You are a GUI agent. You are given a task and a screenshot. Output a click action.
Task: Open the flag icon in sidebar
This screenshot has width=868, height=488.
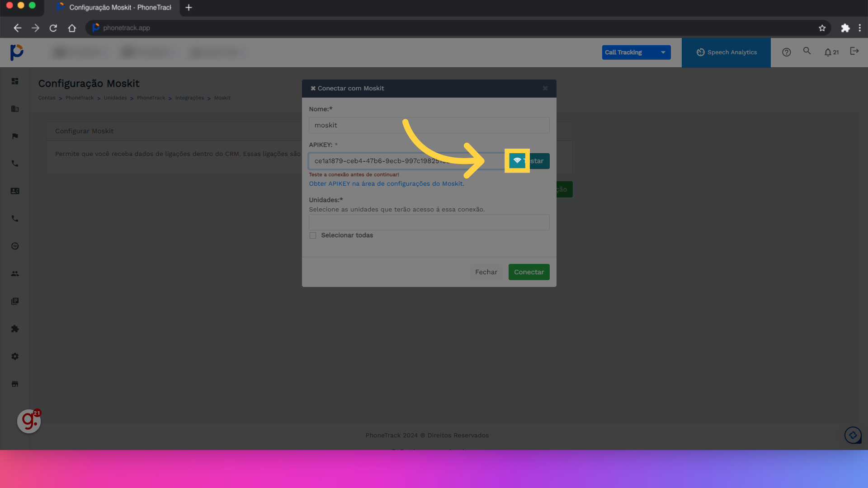(15, 136)
